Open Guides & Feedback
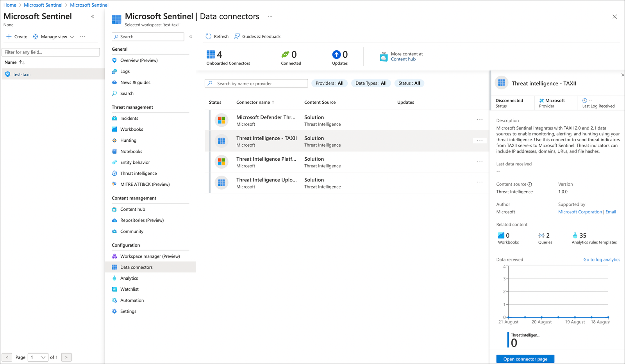This screenshot has height=364, width=625. 257,37
